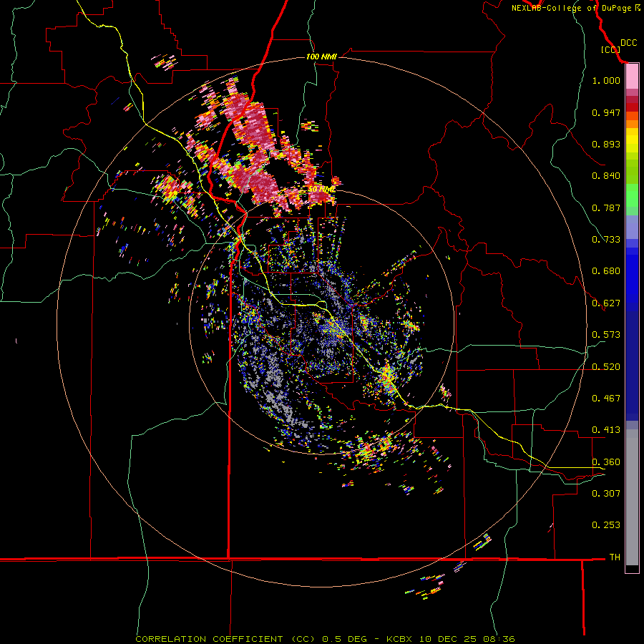The width and height of the screenshot is (644, 644).
Task: Select the 0.573 scale value
Action: pyautogui.click(x=606, y=335)
